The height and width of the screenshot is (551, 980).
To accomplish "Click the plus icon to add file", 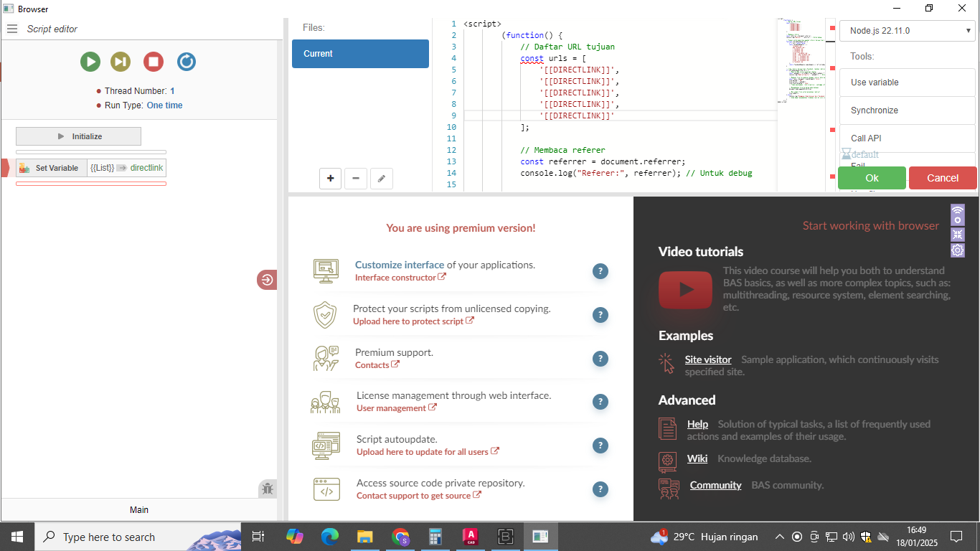I will [330, 179].
